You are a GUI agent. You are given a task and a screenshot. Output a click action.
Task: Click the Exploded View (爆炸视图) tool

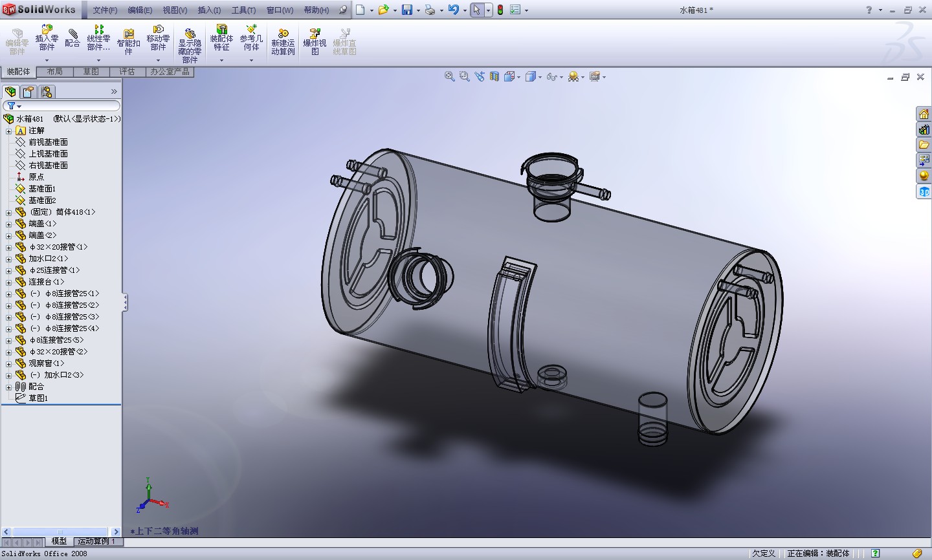(x=315, y=42)
